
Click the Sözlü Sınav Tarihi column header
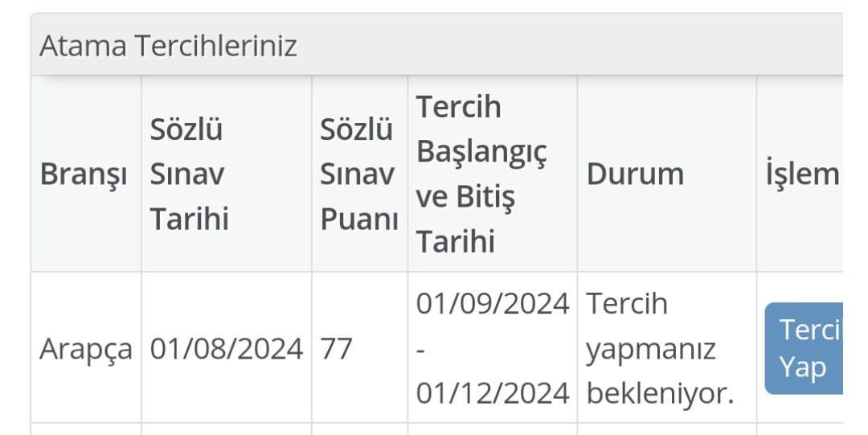(x=190, y=174)
